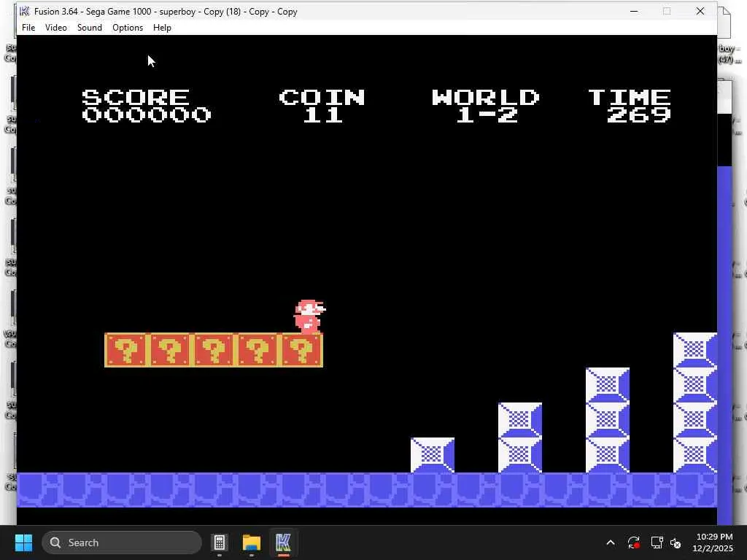The width and height of the screenshot is (747, 560).
Task: Open the Help menu
Action: pos(162,28)
